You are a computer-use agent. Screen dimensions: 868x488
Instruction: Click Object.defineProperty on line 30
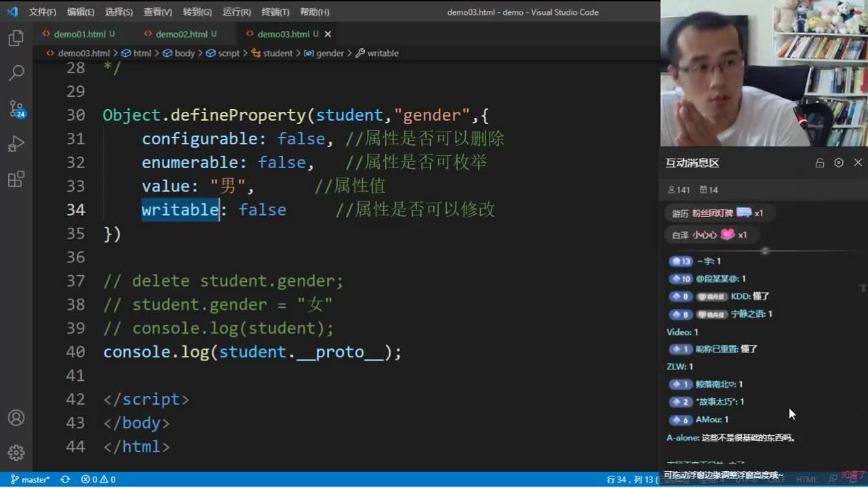(204, 115)
